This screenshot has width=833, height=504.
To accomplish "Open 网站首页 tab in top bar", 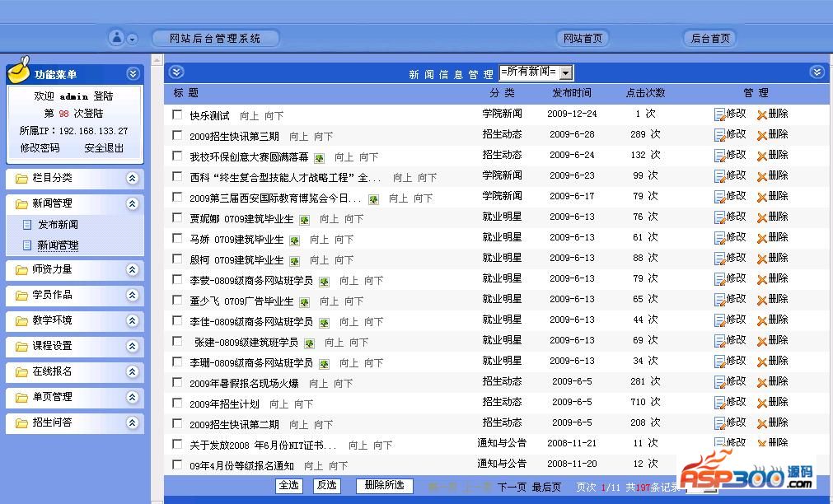I will pyautogui.click(x=583, y=39).
